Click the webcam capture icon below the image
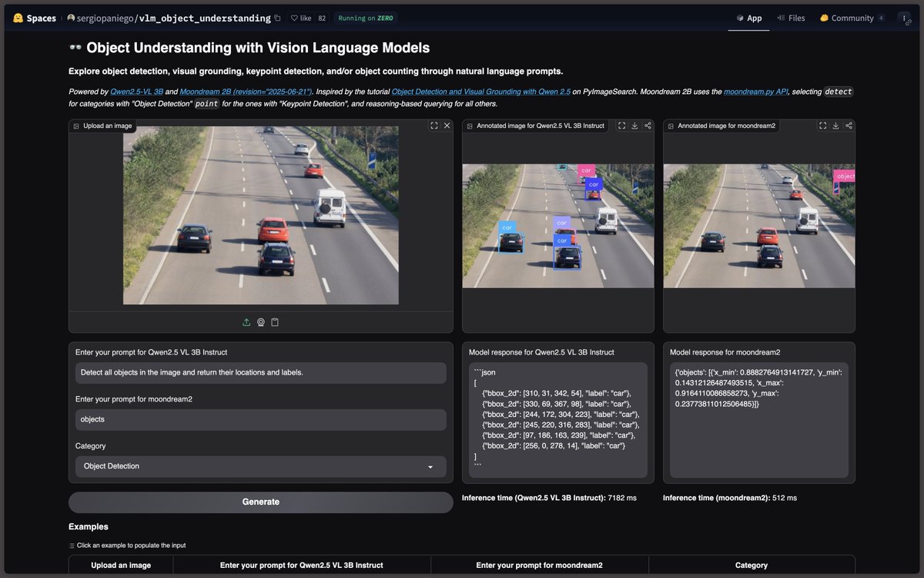The image size is (924, 578). point(261,322)
